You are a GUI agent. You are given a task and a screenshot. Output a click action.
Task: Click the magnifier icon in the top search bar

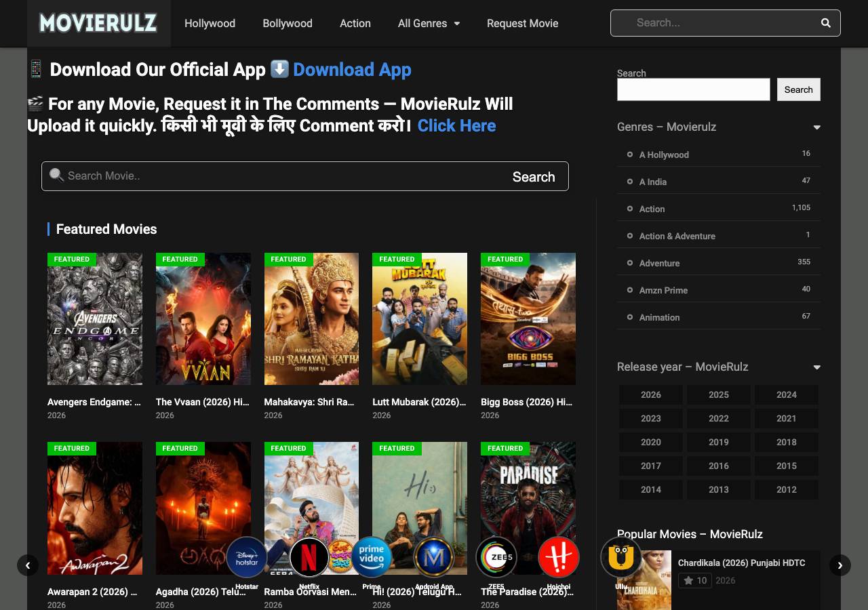(x=825, y=23)
